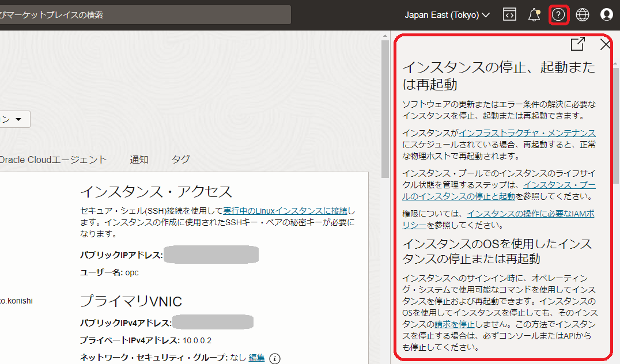Click the network security group info icon
The width and height of the screenshot is (620, 364).
tap(275, 358)
